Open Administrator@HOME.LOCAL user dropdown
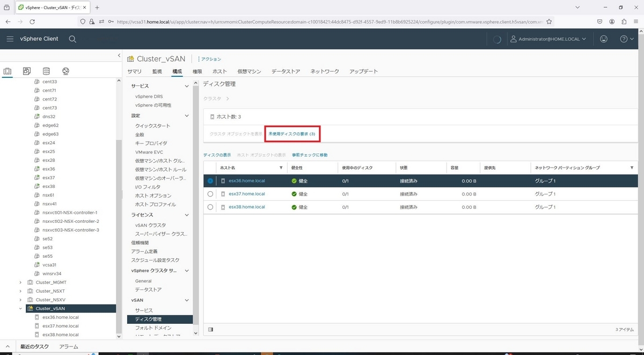Image resolution: width=644 pixels, height=355 pixels. [x=548, y=39]
